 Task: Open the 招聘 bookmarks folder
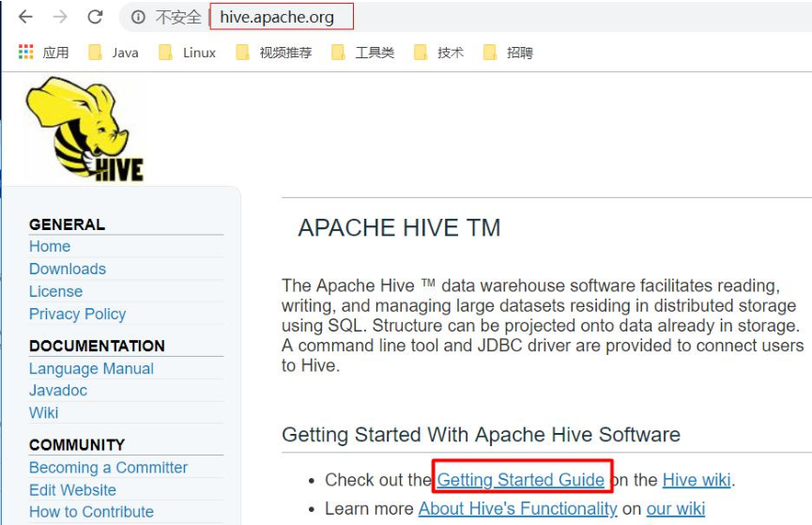508,53
